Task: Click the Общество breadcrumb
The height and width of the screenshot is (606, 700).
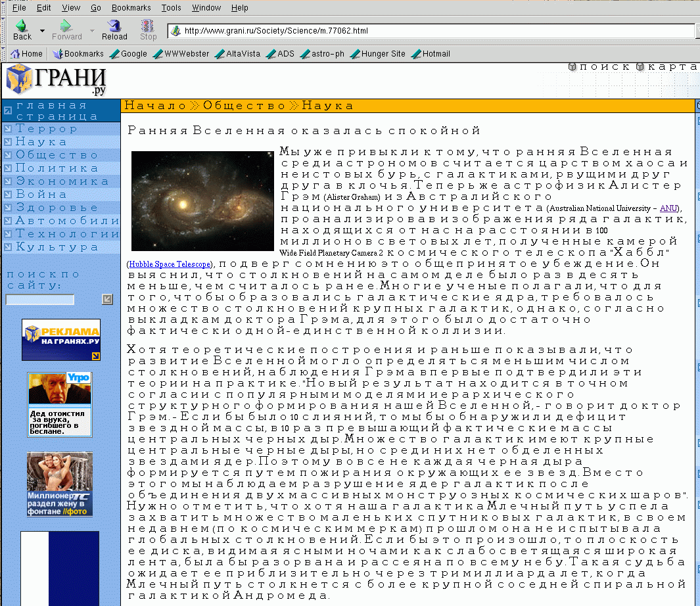Action: (244, 105)
